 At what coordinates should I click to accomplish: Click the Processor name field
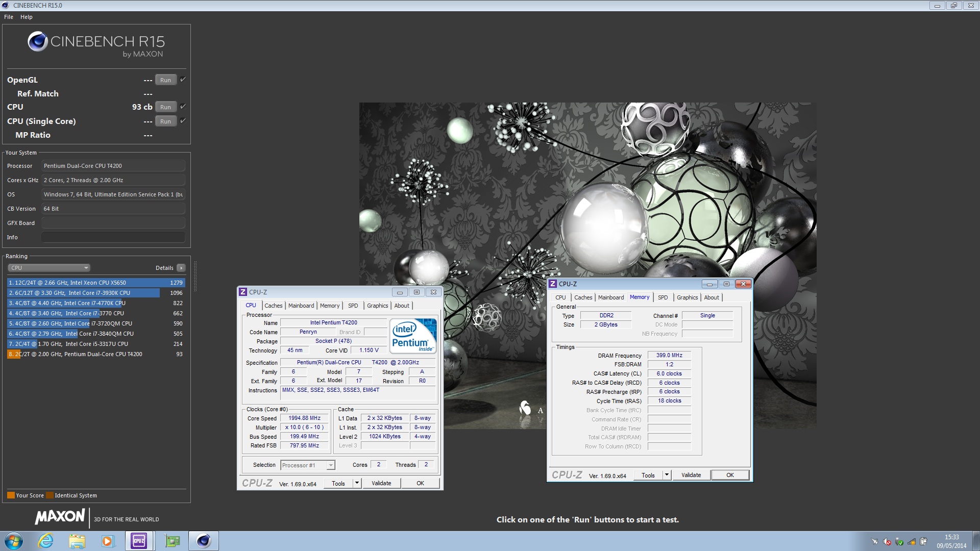tap(113, 166)
